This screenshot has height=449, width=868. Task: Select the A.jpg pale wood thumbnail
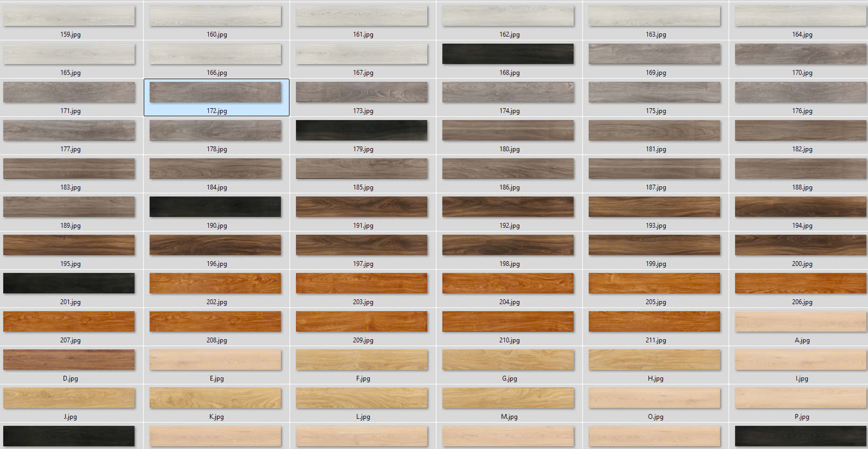coord(801,321)
